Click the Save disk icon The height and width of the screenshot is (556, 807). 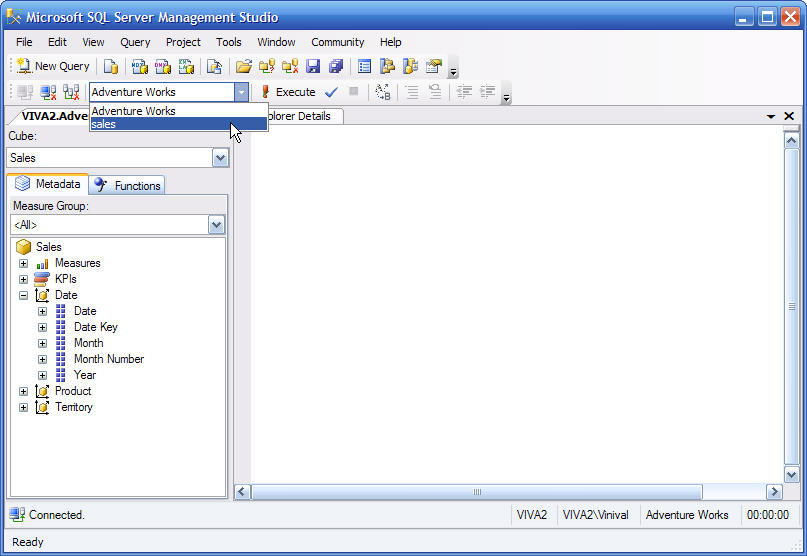pyautogui.click(x=313, y=66)
